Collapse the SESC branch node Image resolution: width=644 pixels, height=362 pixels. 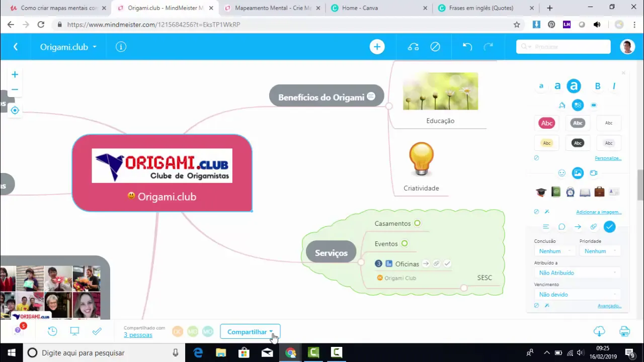click(464, 288)
